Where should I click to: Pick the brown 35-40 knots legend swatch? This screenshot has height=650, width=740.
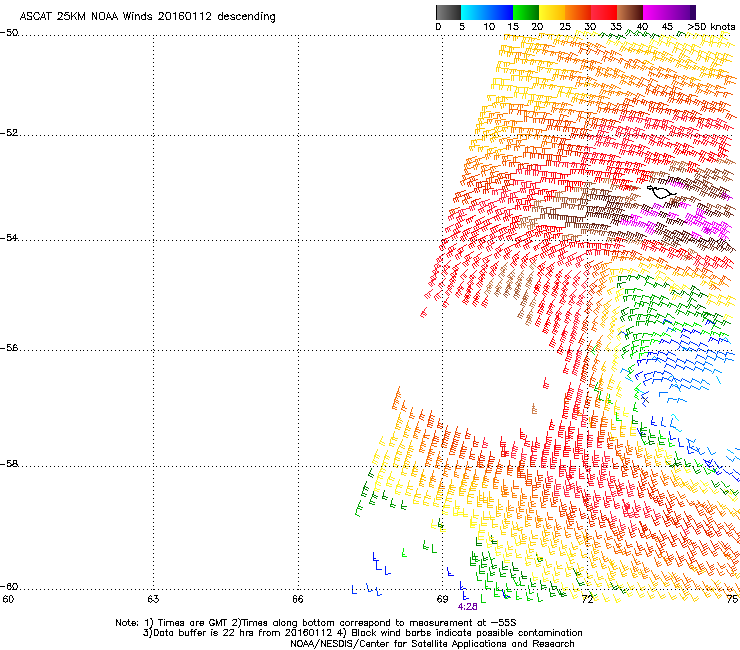[x=630, y=12]
